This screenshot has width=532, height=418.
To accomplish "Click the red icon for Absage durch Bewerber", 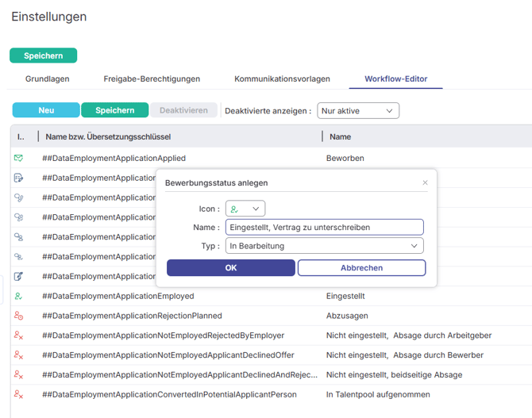I will (18, 355).
